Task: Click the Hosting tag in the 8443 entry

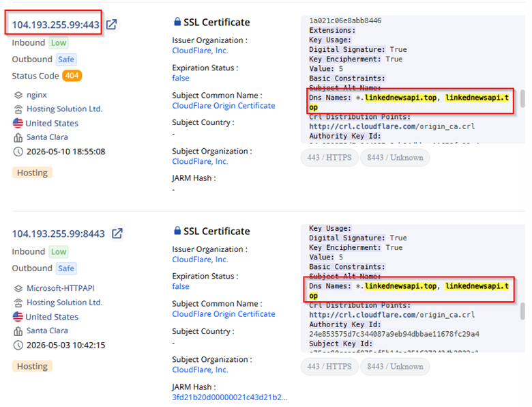Action: point(32,366)
